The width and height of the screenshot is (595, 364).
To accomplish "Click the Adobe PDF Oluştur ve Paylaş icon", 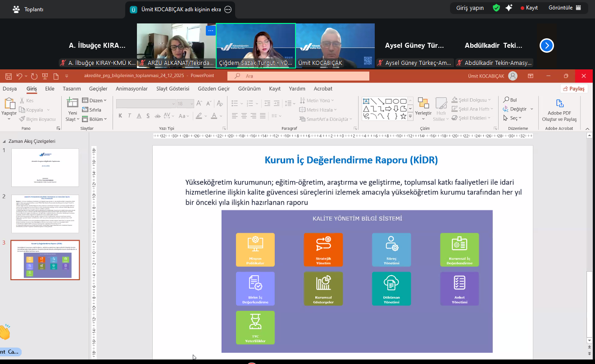I will pyautogui.click(x=559, y=104).
